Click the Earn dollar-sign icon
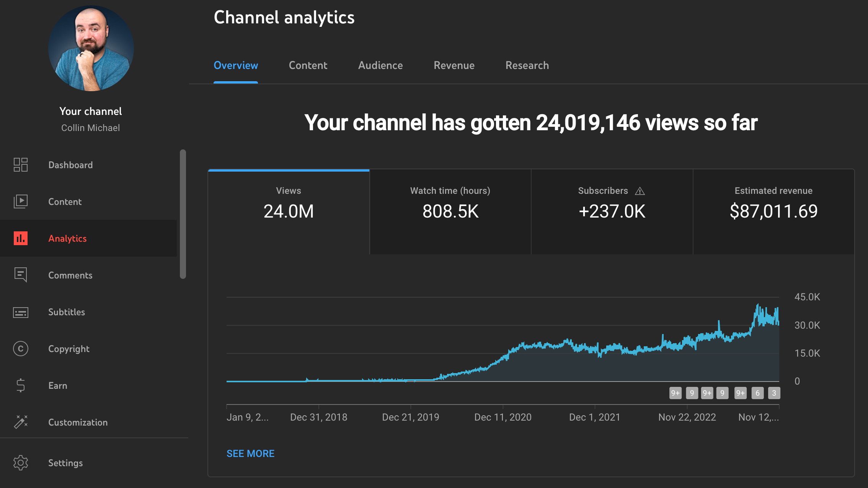Image resolution: width=868 pixels, height=488 pixels. [x=21, y=385]
